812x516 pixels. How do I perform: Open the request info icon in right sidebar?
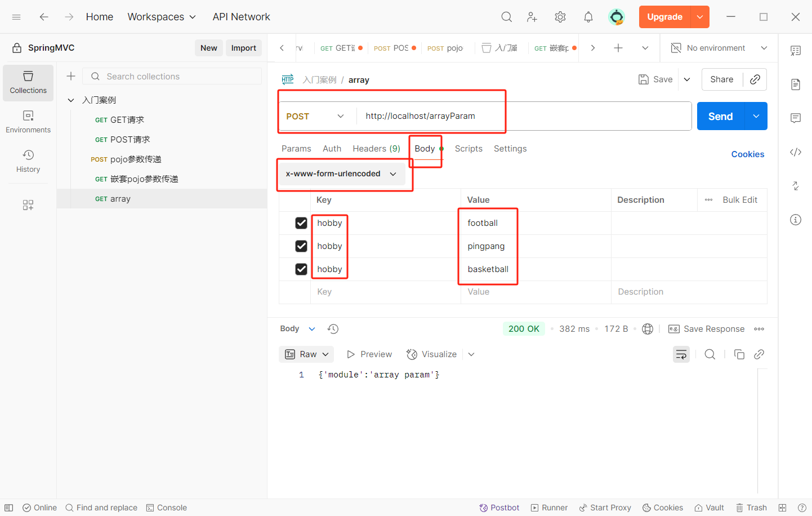796,220
